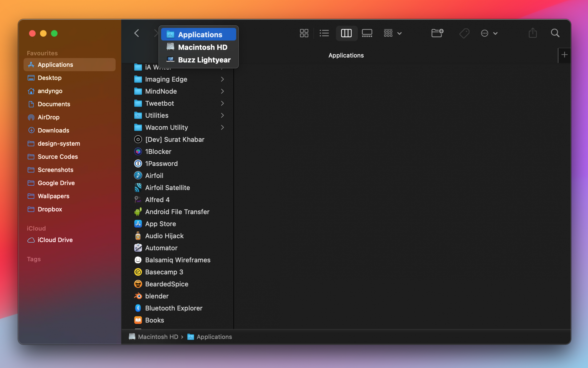Click the tag icon in toolbar
This screenshot has width=588, height=368.
(x=464, y=33)
